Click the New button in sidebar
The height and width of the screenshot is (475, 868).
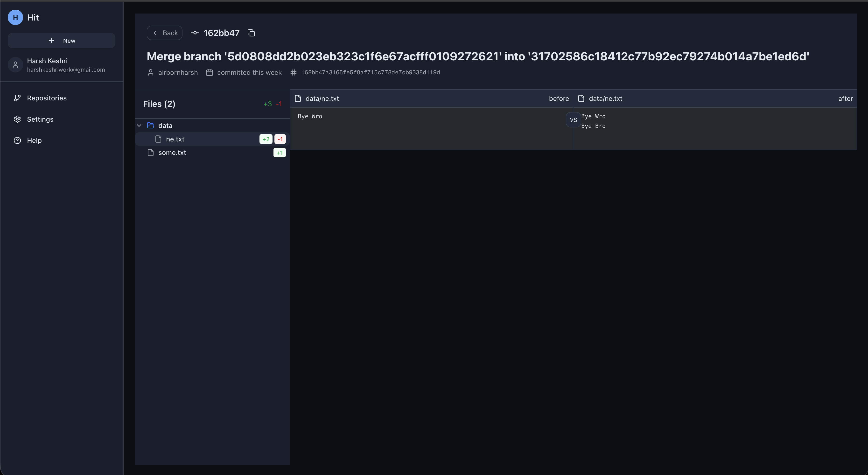point(62,40)
